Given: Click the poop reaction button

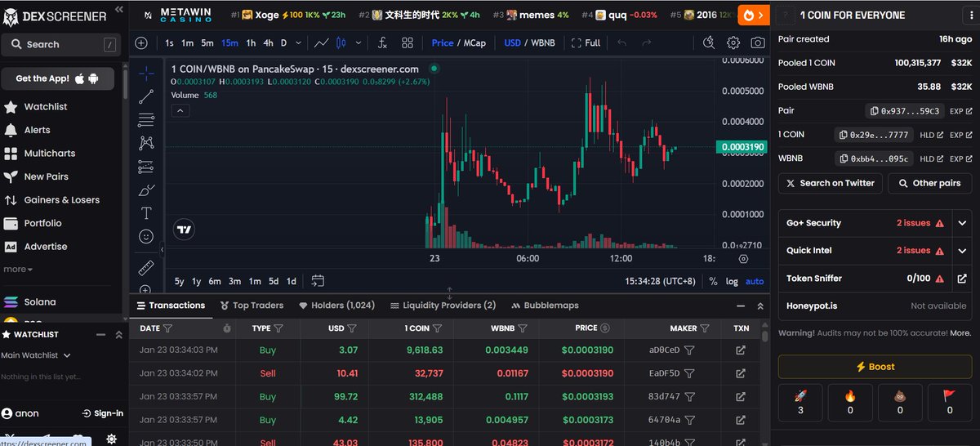Looking at the screenshot, I should (900, 403).
